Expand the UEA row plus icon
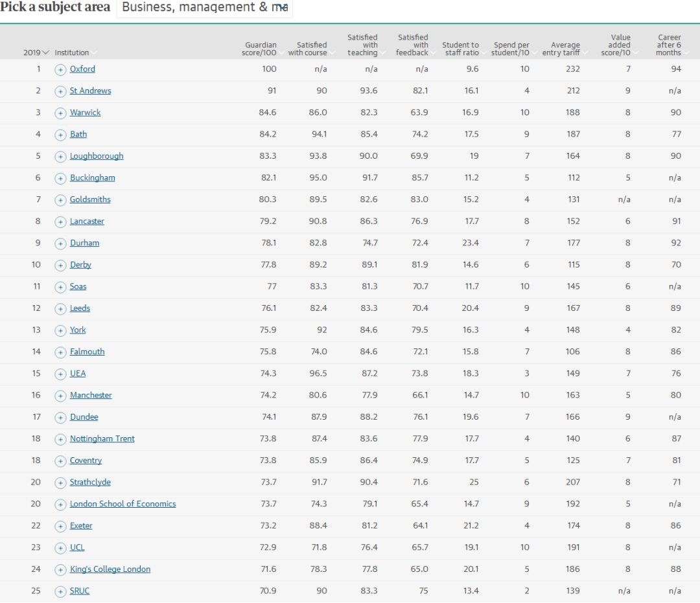The image size is (700, 603). (60, 374)
